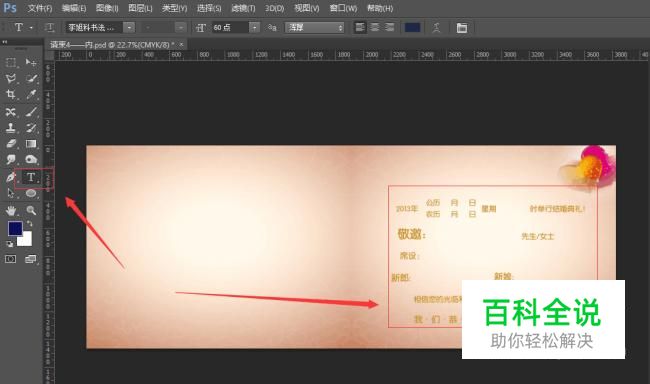
Task: Choose the Ellipse shape tool
Action: (31, 193)
